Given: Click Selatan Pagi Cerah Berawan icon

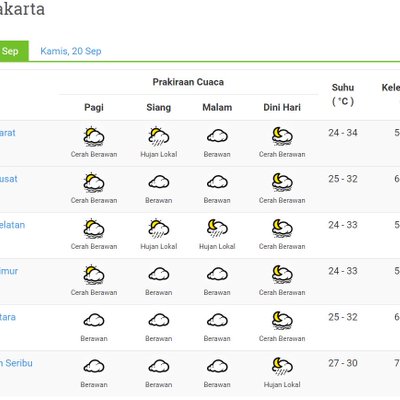Looking at the screenshot, I should tap(94, 229).
